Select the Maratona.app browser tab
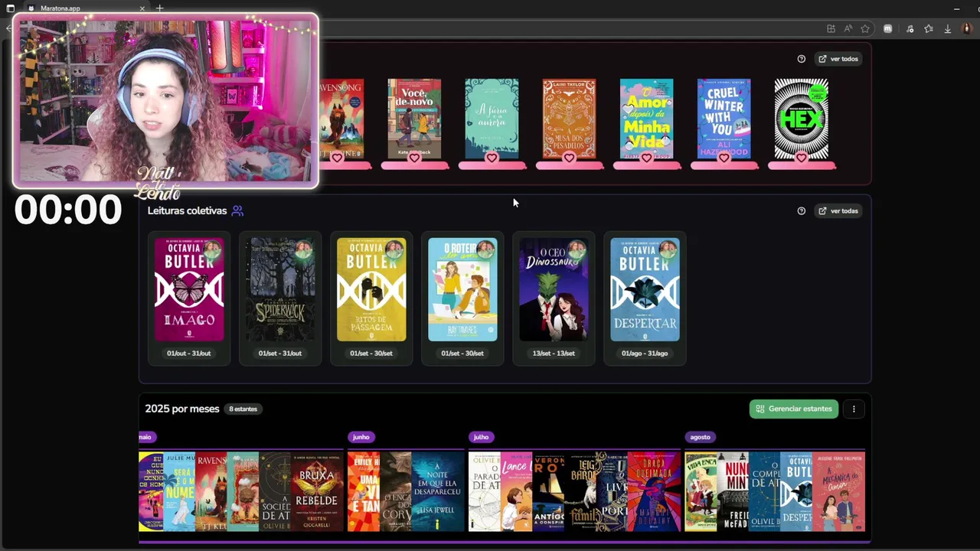The height and width of the screenshot is (551, 980). (x=84, y=8)
